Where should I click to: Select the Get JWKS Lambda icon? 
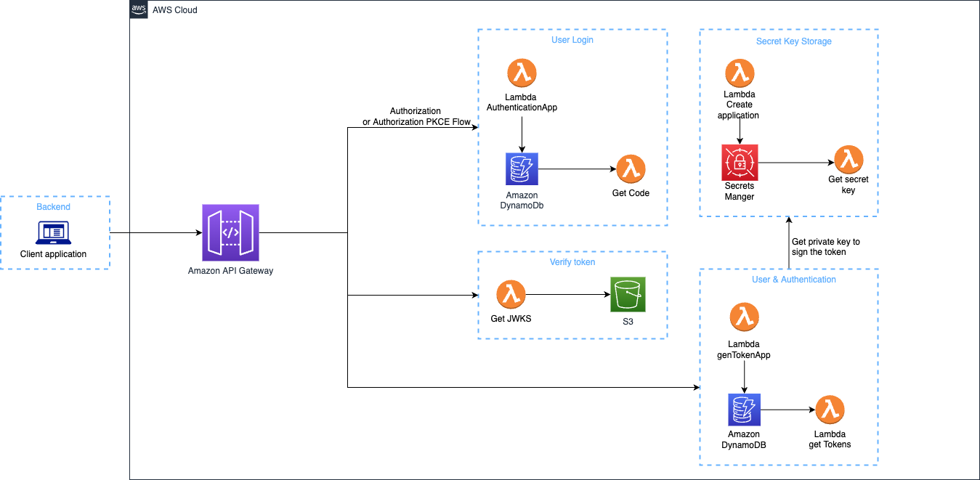click(x=511, y=295)
